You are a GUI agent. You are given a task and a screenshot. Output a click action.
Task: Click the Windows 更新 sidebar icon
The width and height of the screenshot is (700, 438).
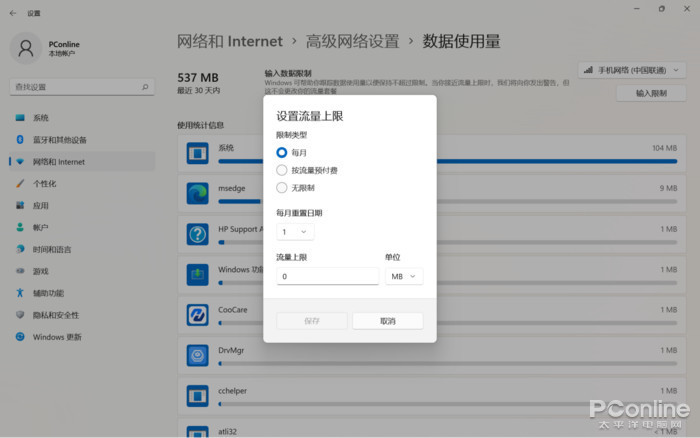point(20,337)
